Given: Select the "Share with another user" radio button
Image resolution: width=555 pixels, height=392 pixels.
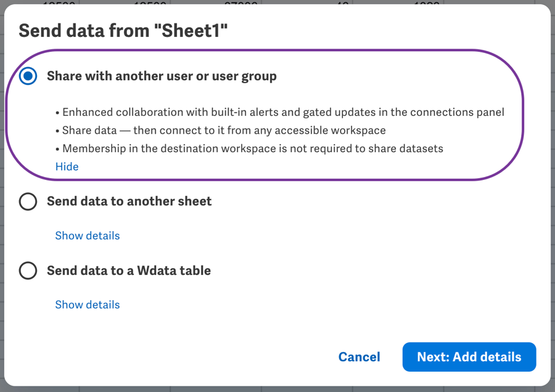Looking at the screenshot, I should coord(28,76).
